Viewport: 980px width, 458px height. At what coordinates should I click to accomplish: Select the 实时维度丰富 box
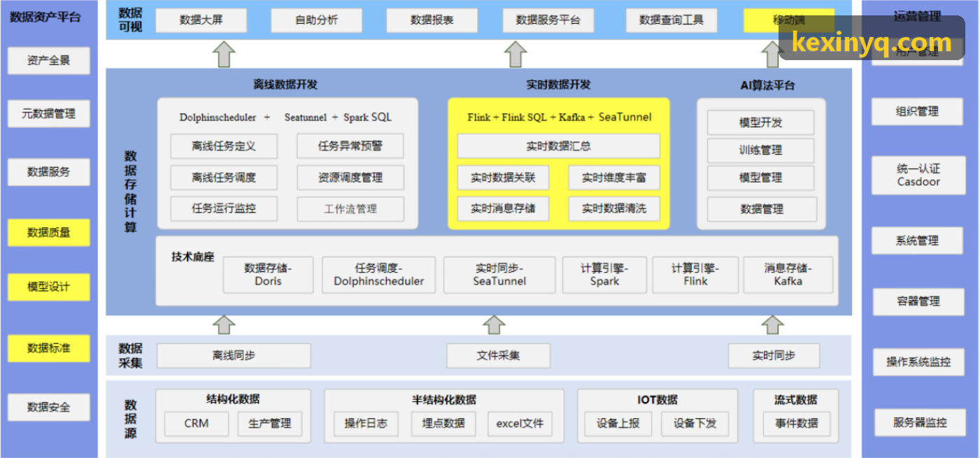pos(614,178)
